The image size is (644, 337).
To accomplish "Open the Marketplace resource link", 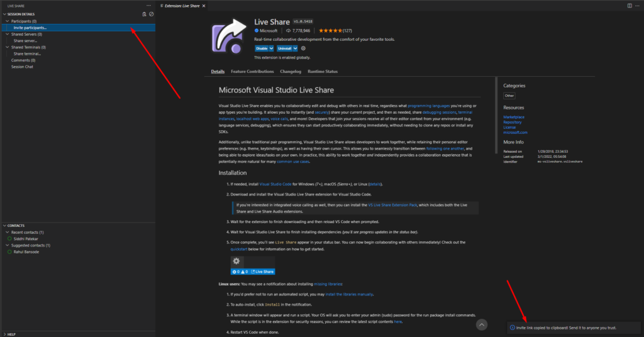I will point(514,117).
